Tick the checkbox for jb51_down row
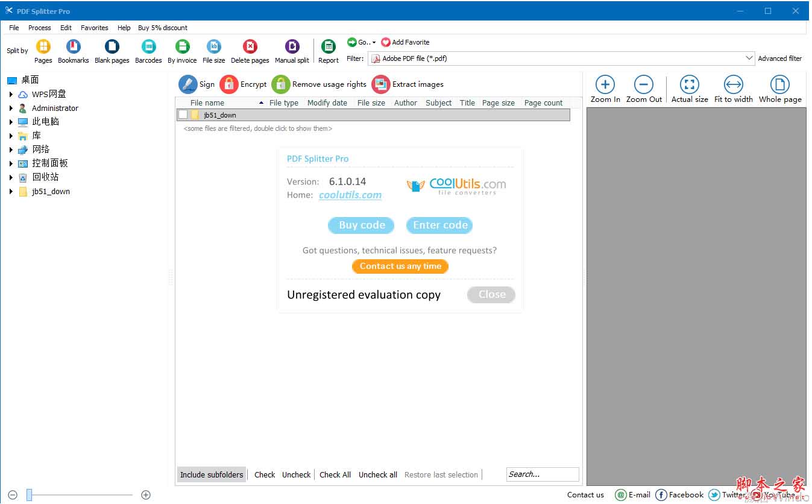The image size is (812, 504). 183,115
